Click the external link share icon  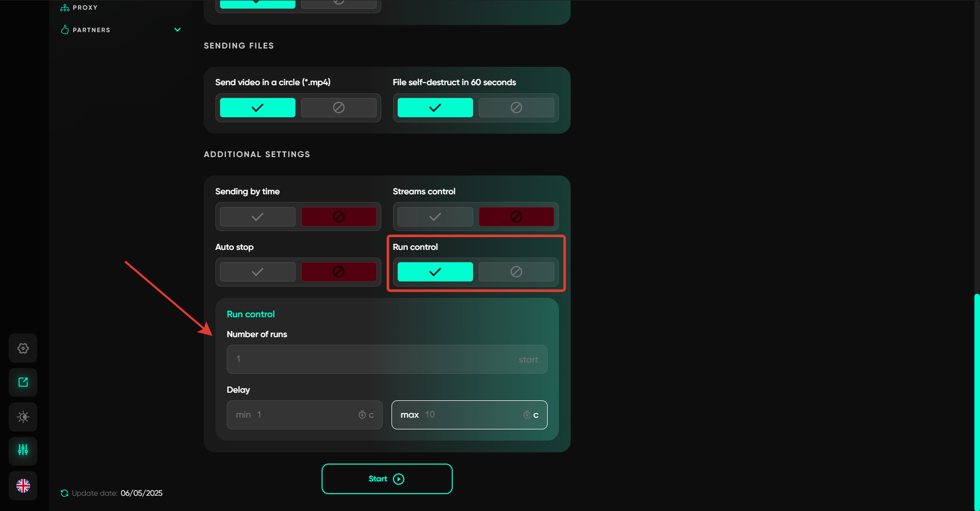coord(23,382)
